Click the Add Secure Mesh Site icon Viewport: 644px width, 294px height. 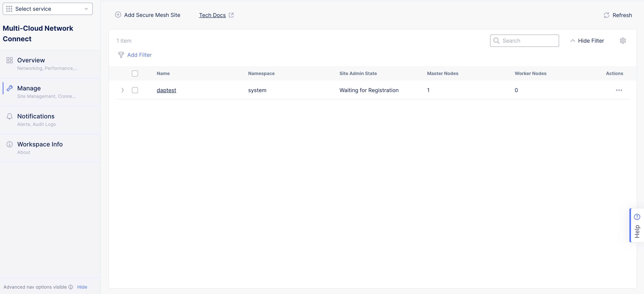coord(118,15)
